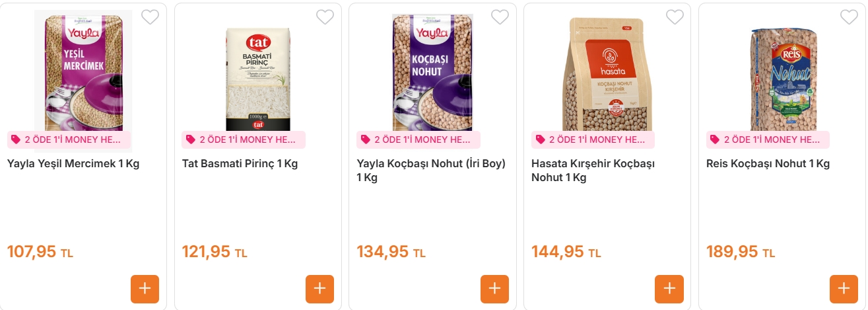The height and width of the screenshot is (310, 868).
Task: Add Yayla Yeşil Mercimek to cart
Action: coord(145,289)
